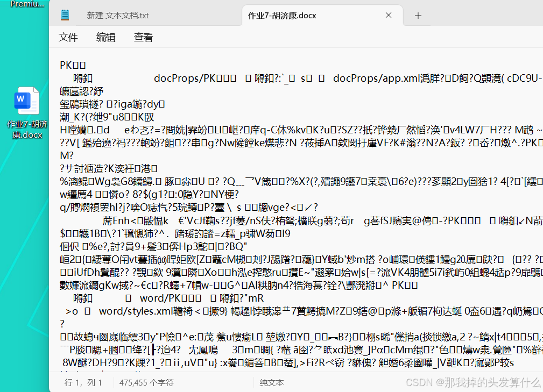Click the Notepad application icon in the tab bar

(x=66, y=15)
